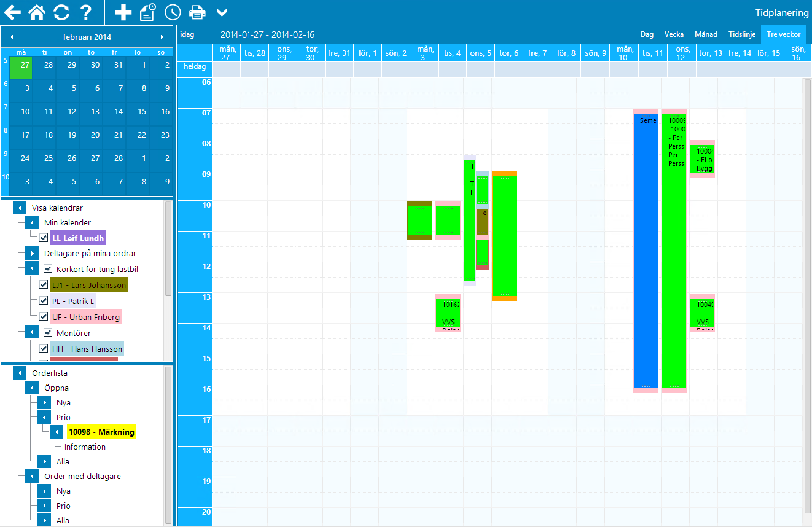Collapse the Montörer node
The image size is (812, 527).
32,332
